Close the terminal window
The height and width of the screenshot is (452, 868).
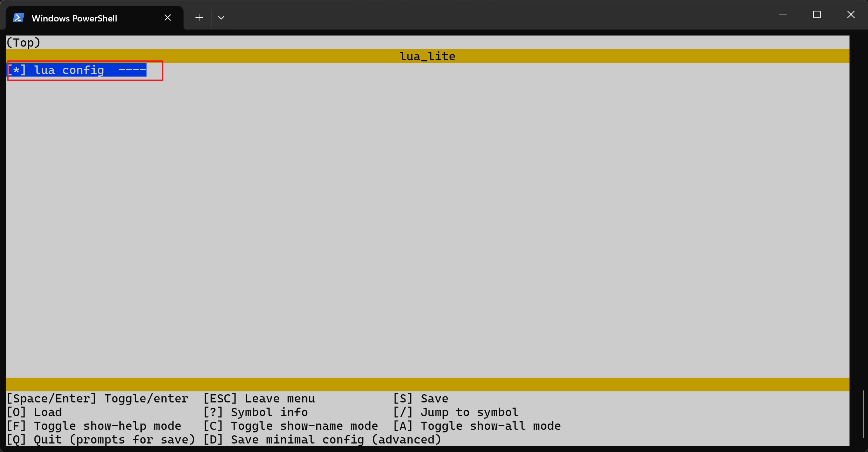[851, 14]
